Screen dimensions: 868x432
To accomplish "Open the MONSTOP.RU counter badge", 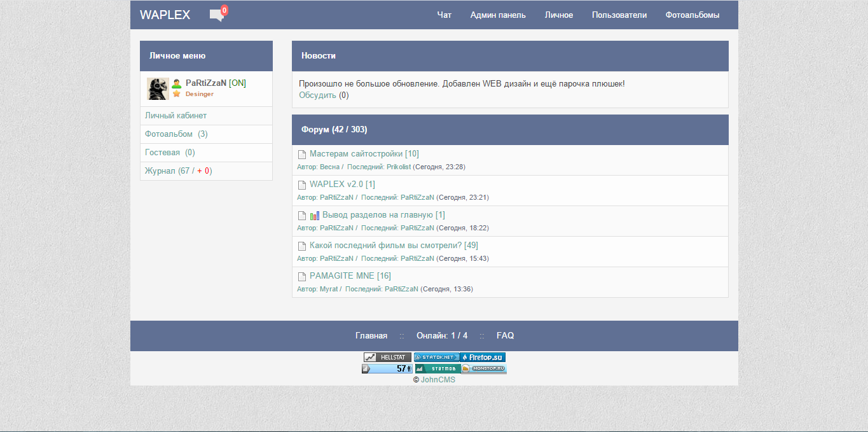I will [484, 368].
